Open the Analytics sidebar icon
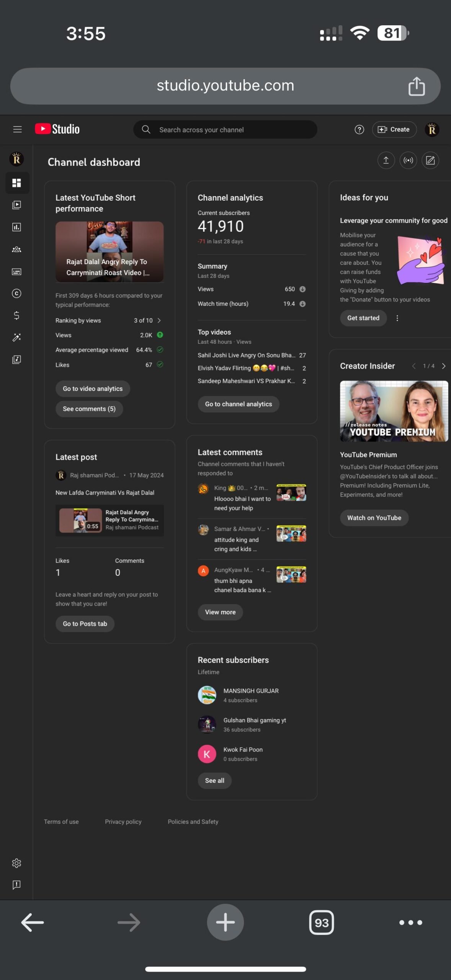This screenshot has height=980, width=451. click(16, 227)
